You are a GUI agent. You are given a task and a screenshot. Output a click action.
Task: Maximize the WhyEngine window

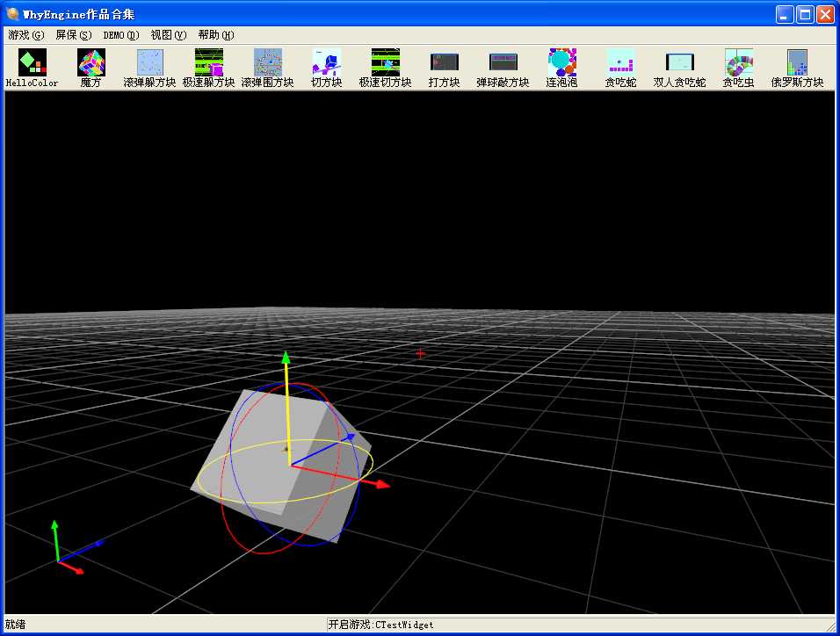click(805, 14)
